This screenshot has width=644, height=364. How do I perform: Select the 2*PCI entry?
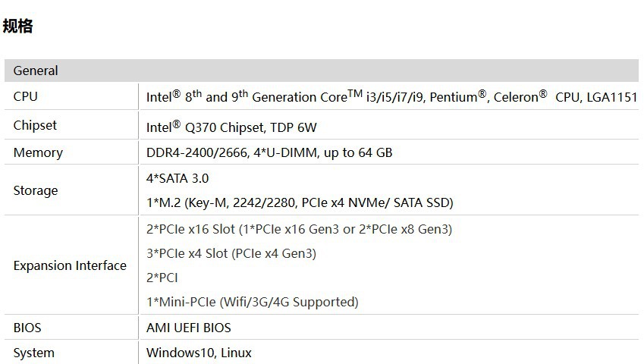coord(162,278)
